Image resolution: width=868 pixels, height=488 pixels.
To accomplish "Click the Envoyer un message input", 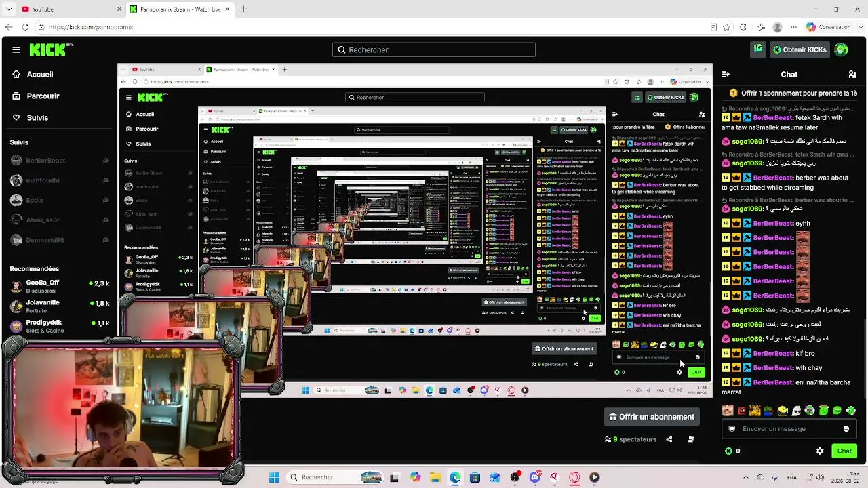I will coord(789,428).
